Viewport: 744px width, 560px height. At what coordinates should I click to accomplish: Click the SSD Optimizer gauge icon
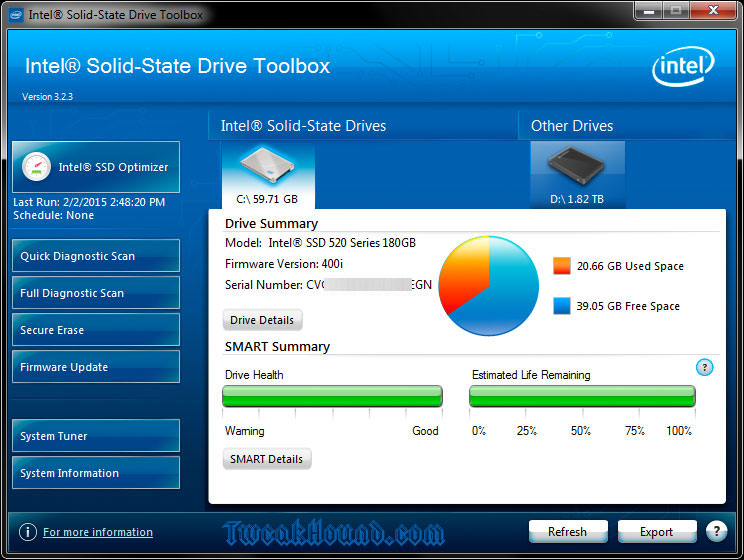coord(37,167)
